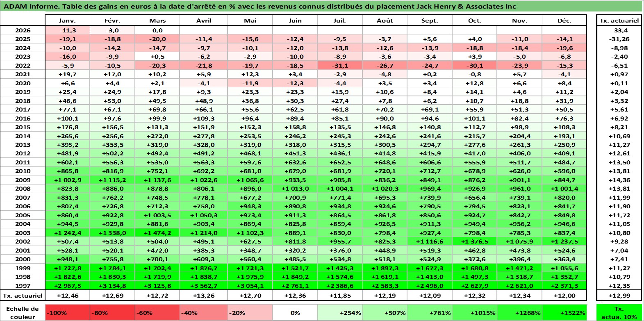The width and height of the screenshot is (644, 321).
Task: Click the +1 897,3 cell for Août 1999
Action: (x=385, y=268)
